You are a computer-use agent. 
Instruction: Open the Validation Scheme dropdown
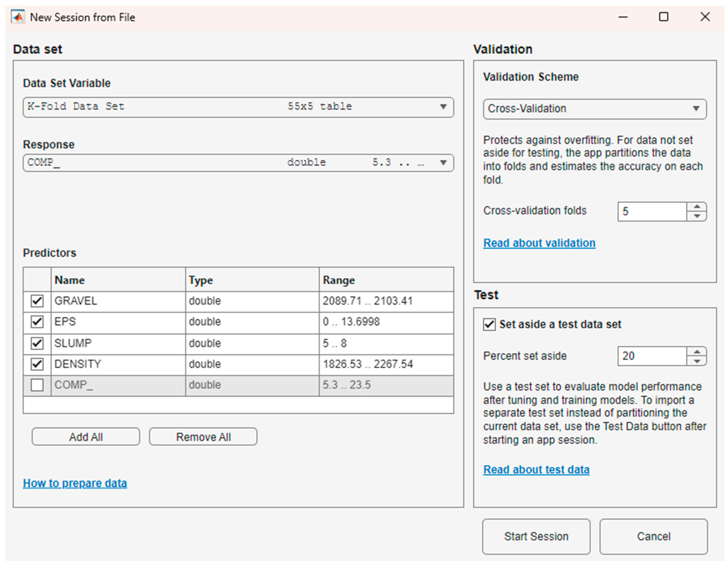tap(696, 109)
